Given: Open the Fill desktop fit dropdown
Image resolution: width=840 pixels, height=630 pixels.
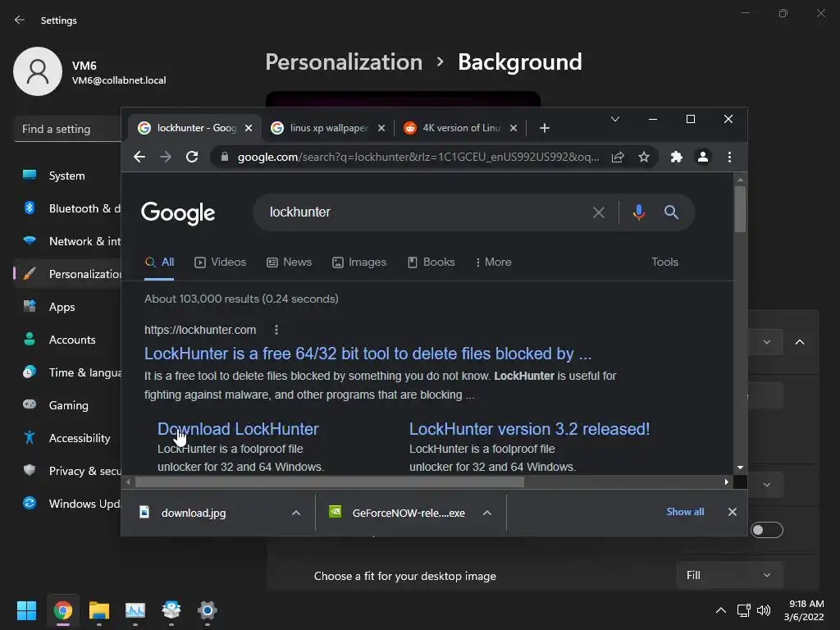Looking at the screenshot, I should pyautogui.click(x=729, y=575).
